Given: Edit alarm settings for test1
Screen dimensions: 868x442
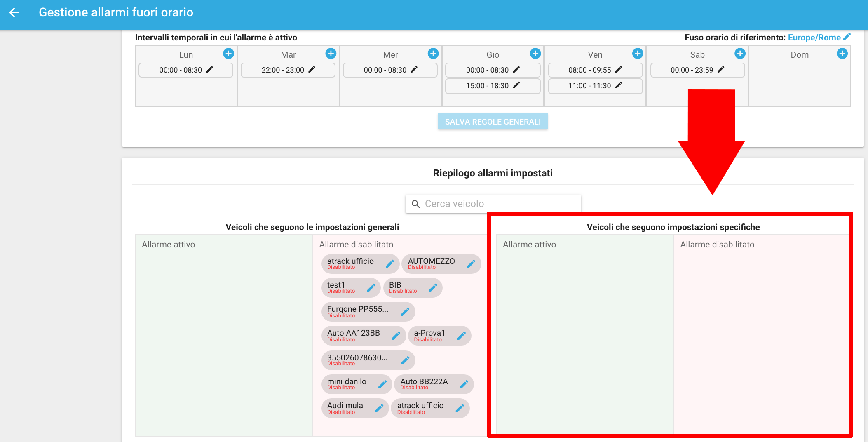Looking at the screenshot, I should click(371, 288).
